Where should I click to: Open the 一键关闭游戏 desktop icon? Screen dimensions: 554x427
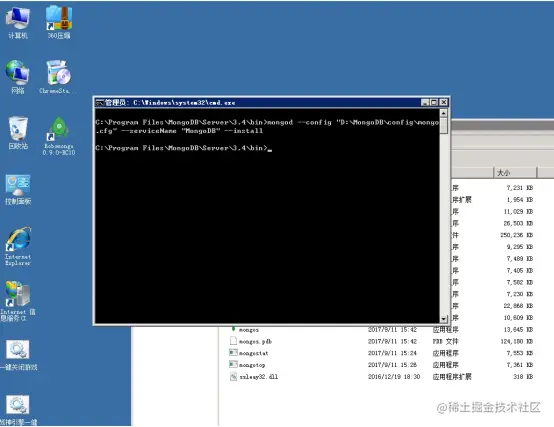tap(18, 355)
